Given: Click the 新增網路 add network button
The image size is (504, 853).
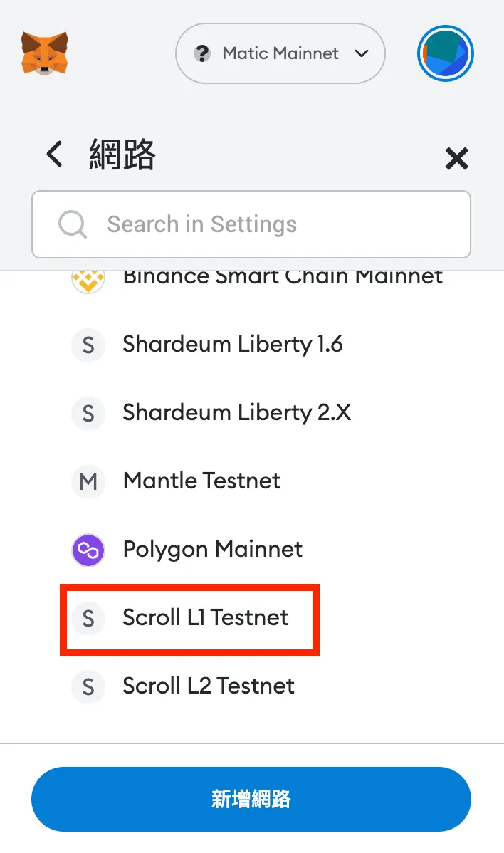Looking at the screenshot, I should pos(251,799).
